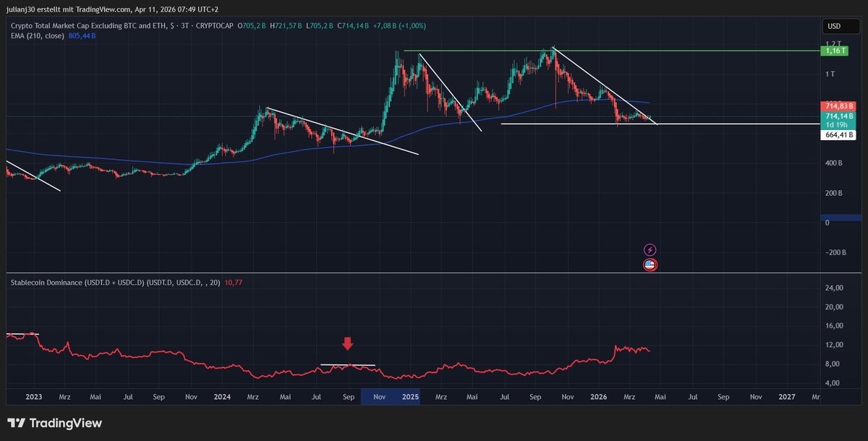Select the red down arrow drawing in stablecoin pane
This screenshot has width=868, height=441.
click(348, 343)
